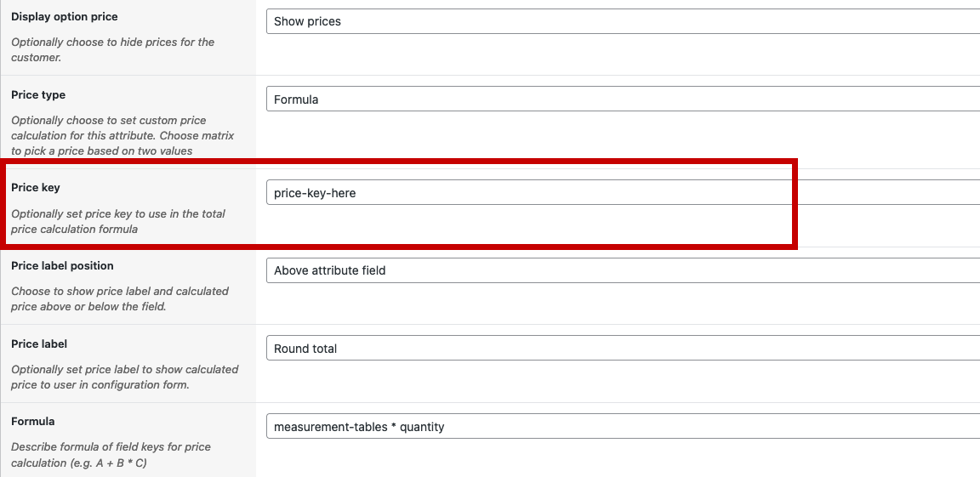
Task: Expand the Price type dropdown showing Formula
Action: [x=623, y=99]
